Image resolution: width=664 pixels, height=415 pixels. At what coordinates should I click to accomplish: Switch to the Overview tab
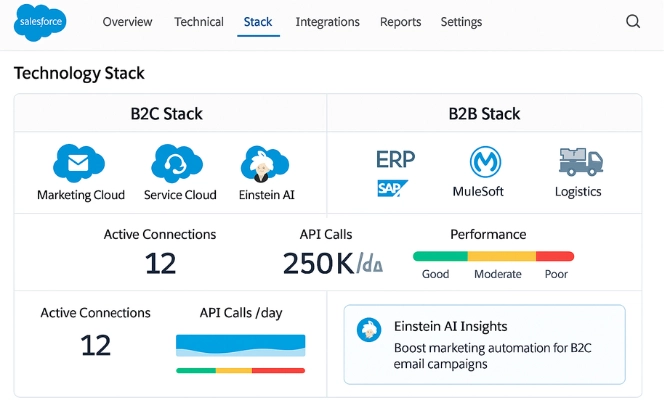coord(128,22)
